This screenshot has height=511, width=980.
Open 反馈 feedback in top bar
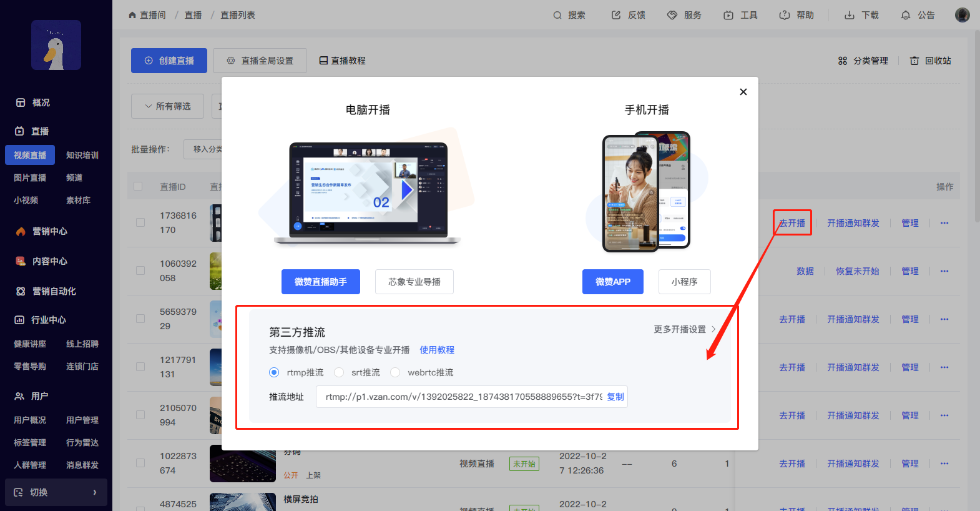tap(629, 15)
